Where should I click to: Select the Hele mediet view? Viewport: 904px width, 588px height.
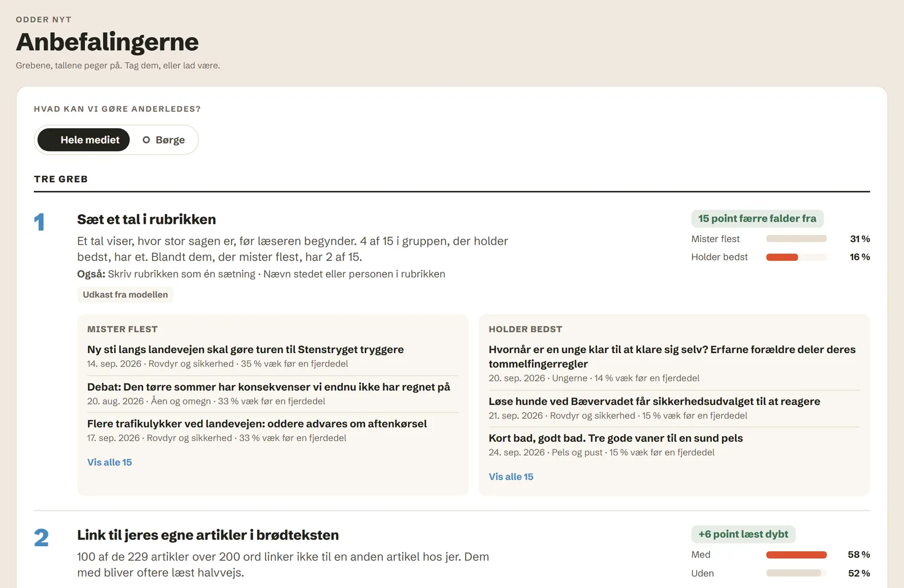(84, 140)
